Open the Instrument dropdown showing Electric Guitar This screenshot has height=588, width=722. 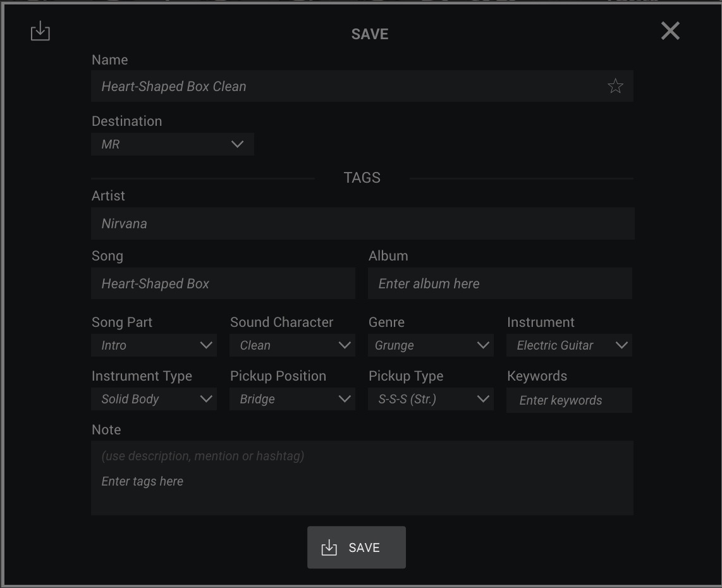pos(569,345)
